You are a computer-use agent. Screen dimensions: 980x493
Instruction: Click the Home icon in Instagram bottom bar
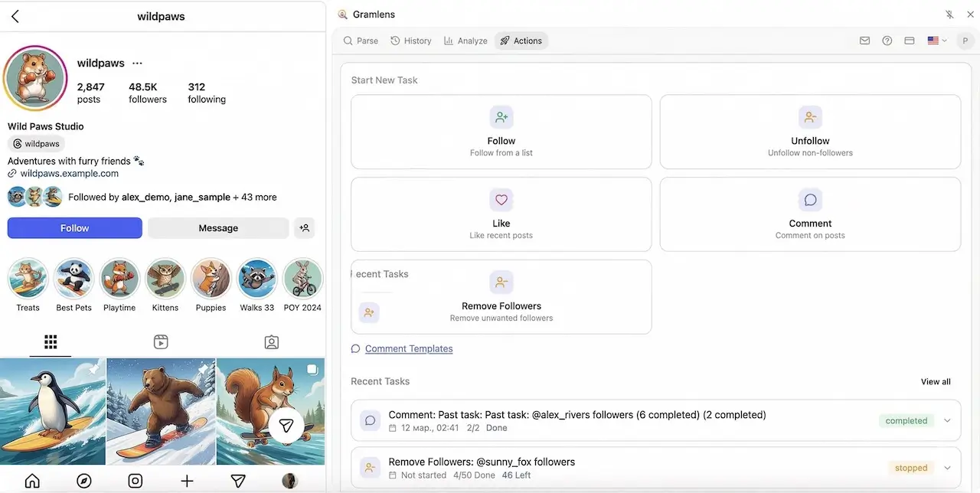click(x=32, y=480)
